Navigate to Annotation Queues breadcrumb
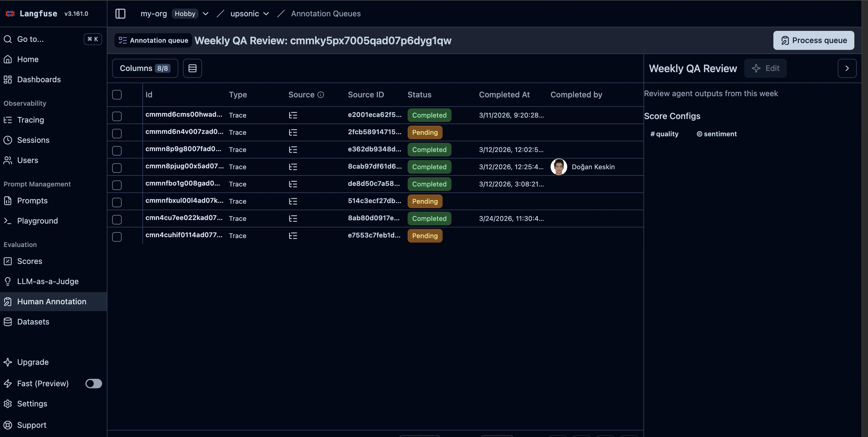868x437 pixels. pos(325,13)
